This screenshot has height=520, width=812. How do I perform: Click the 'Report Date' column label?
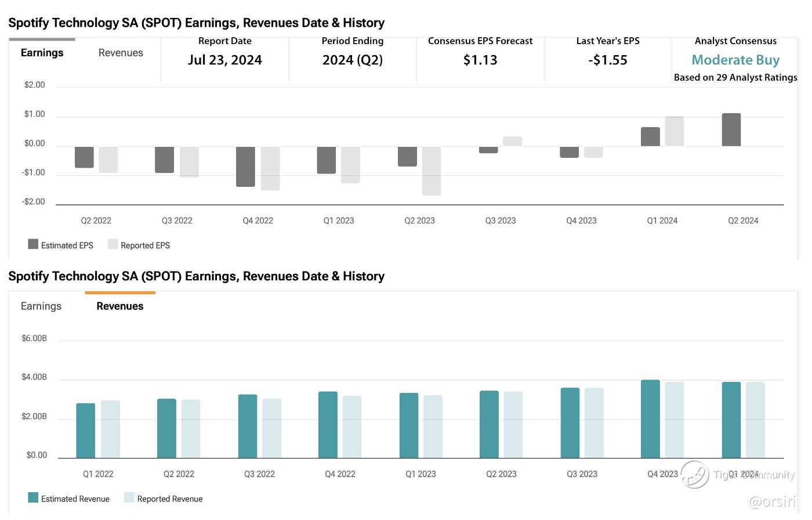point(225,41)
